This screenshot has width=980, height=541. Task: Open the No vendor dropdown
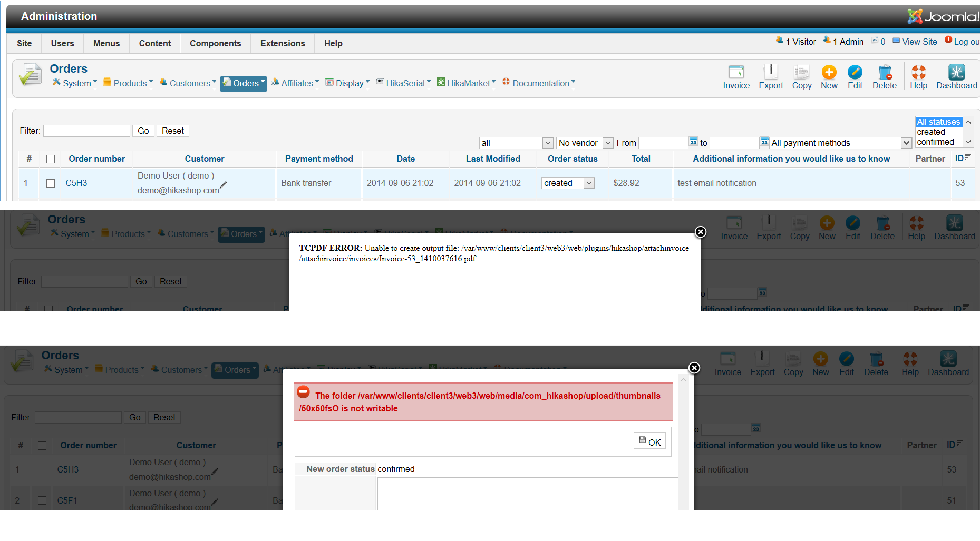point(585,143)
